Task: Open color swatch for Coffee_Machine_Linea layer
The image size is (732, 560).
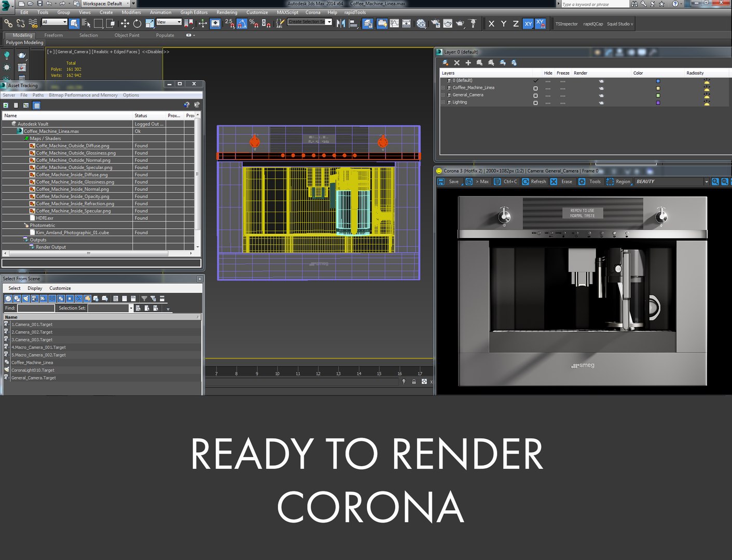Action: click(x=658, y=88)
